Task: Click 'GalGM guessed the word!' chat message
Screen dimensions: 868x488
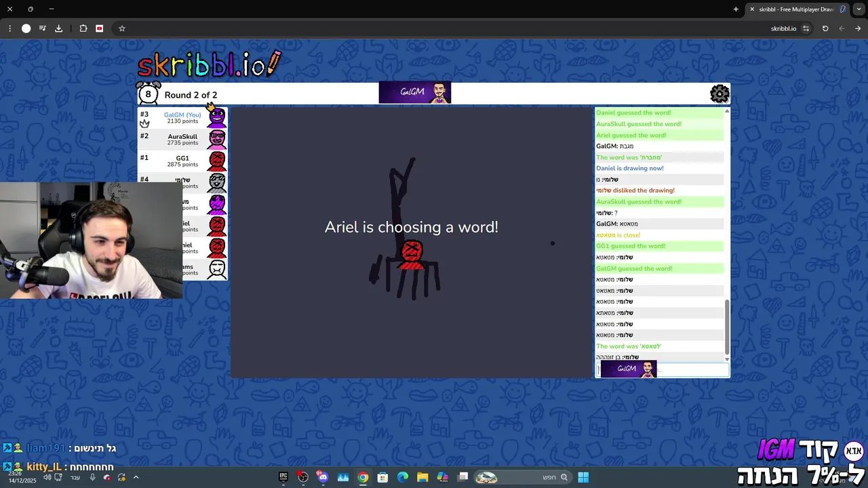Action: click(634, 268)
